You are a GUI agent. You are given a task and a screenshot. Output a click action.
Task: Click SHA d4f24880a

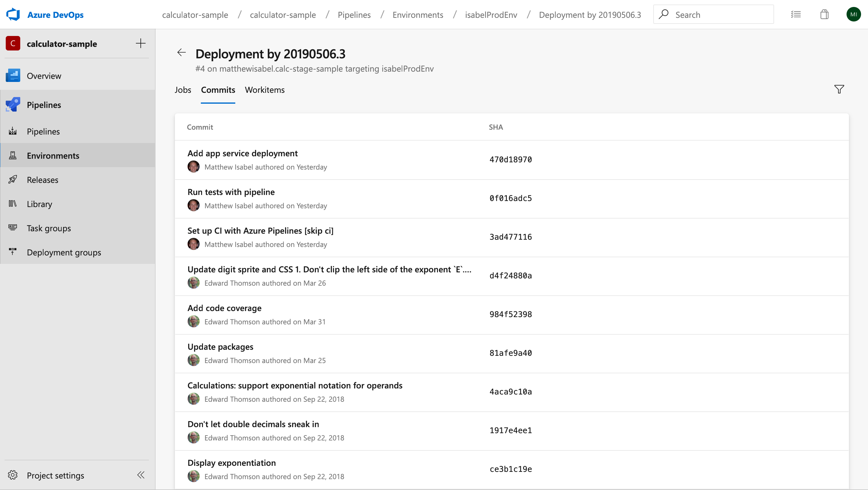pos(510,275)
